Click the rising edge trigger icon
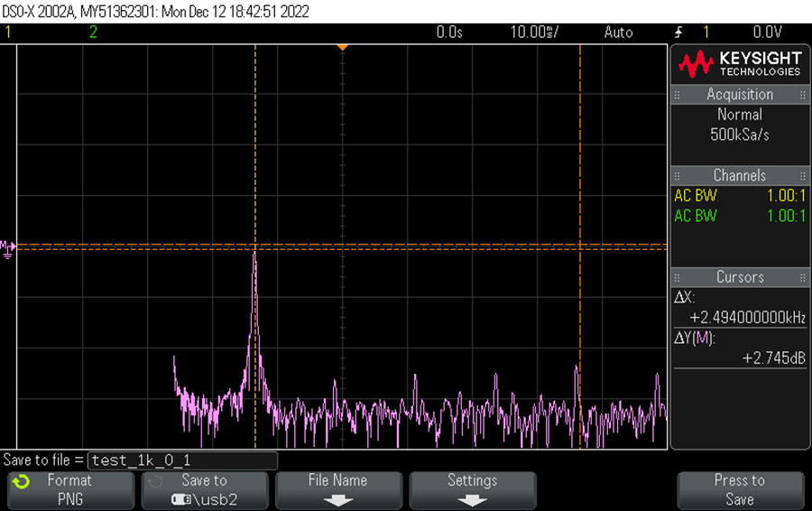The height and width of the screenshot is (511, 812). coord(678,33)
